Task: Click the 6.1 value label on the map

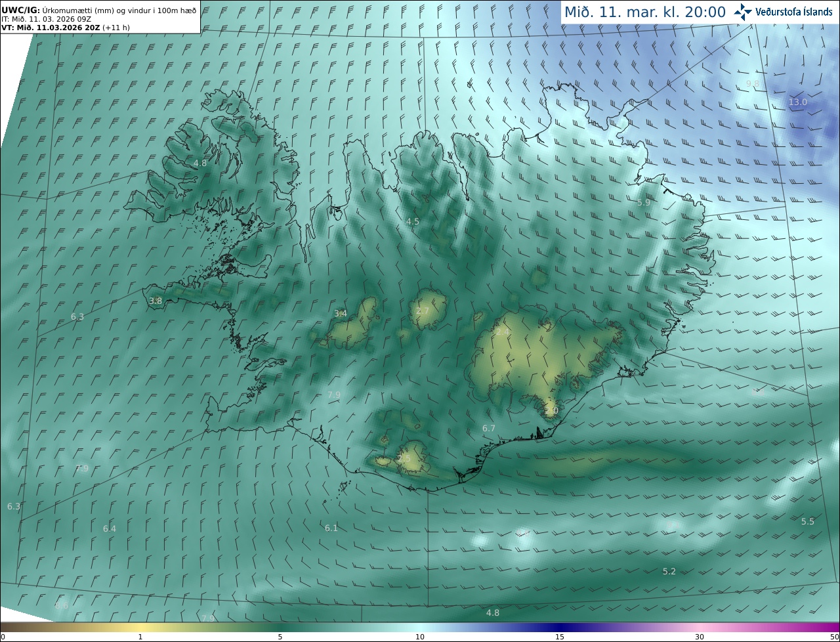Action: [331, 528]
